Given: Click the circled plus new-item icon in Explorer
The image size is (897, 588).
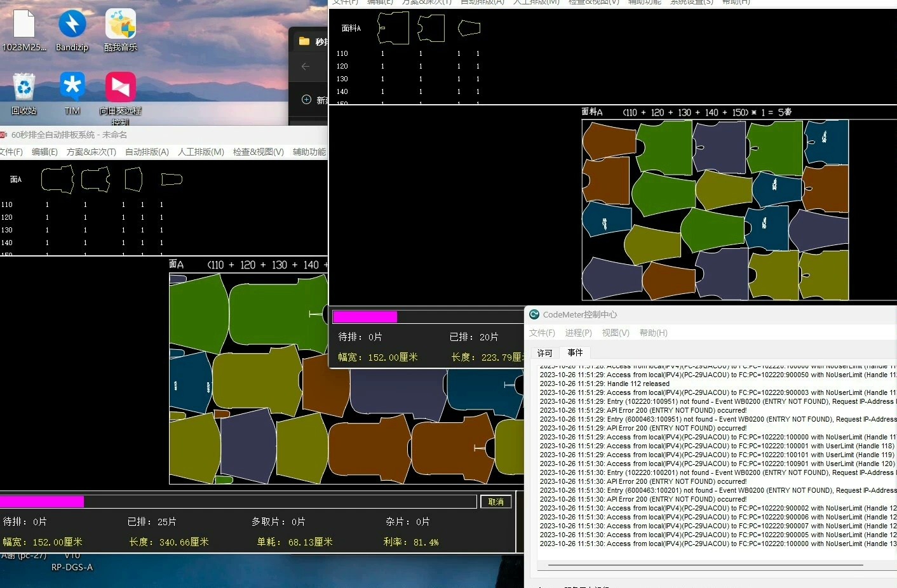Looking at the screenshot, I should [306, 100].
